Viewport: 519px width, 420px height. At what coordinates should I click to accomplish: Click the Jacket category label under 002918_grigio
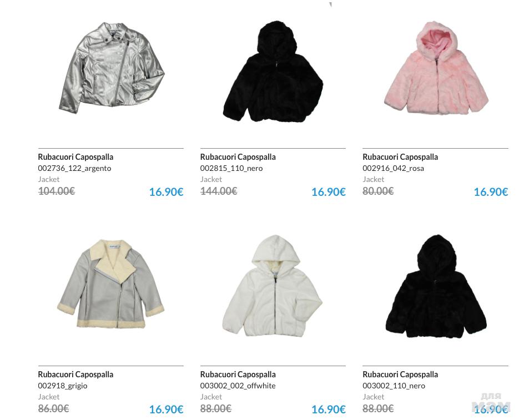[49, 397]
